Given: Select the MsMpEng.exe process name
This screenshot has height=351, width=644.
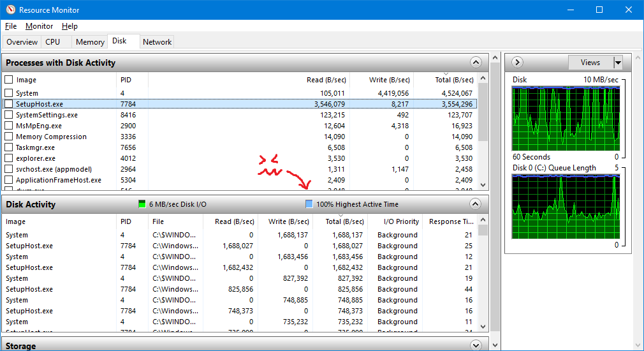Looking at the screenshot, I should pyautogui.click(x=39, y=126).
